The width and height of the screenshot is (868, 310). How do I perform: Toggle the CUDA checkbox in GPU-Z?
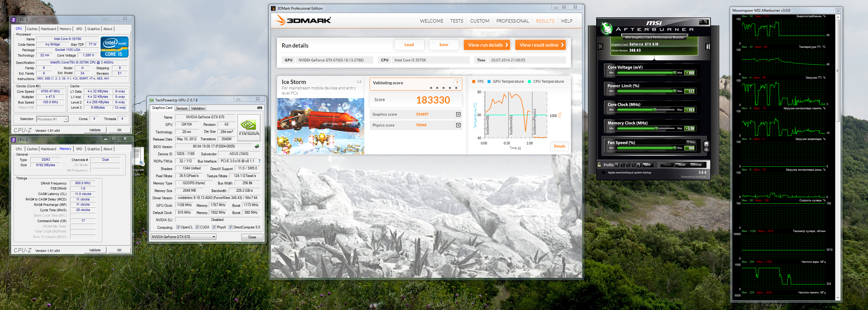[x=197, y=227]
